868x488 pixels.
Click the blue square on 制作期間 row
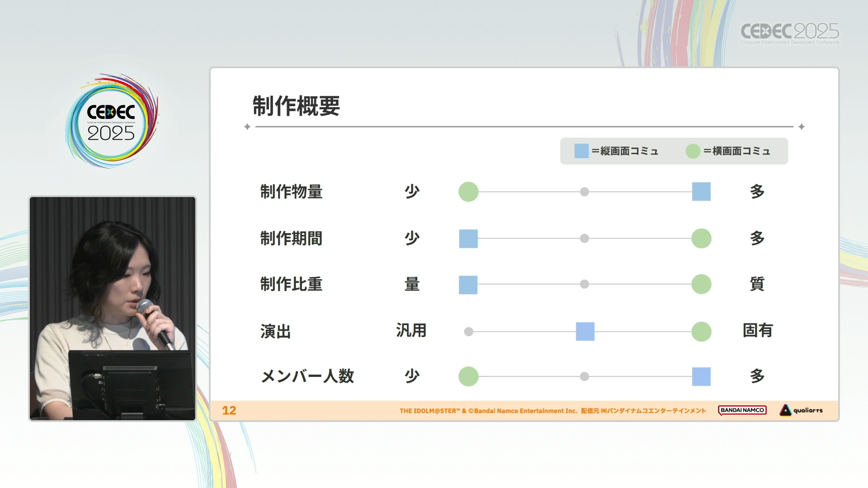coord(468,239)
